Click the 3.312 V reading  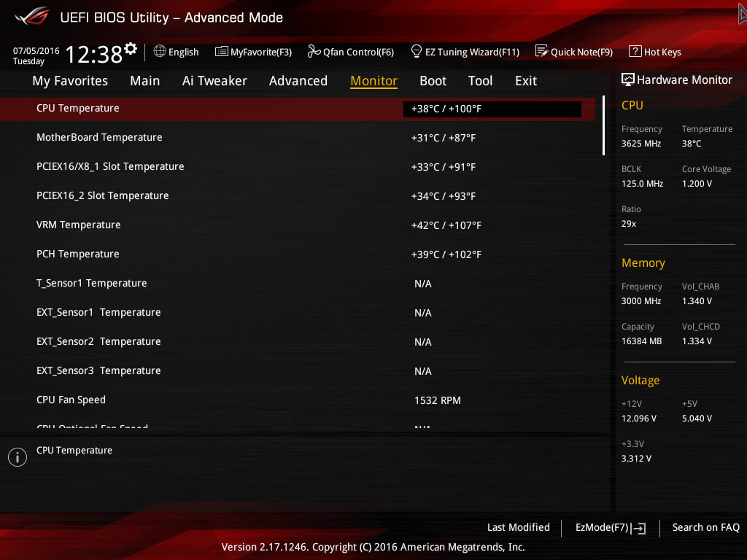[636, 458]
